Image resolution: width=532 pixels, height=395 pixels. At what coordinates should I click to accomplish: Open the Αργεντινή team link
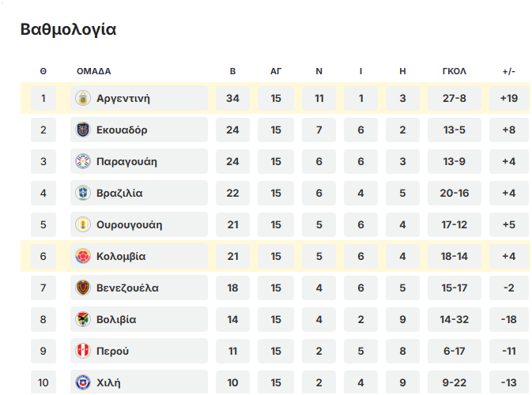(x=123, y=99)
